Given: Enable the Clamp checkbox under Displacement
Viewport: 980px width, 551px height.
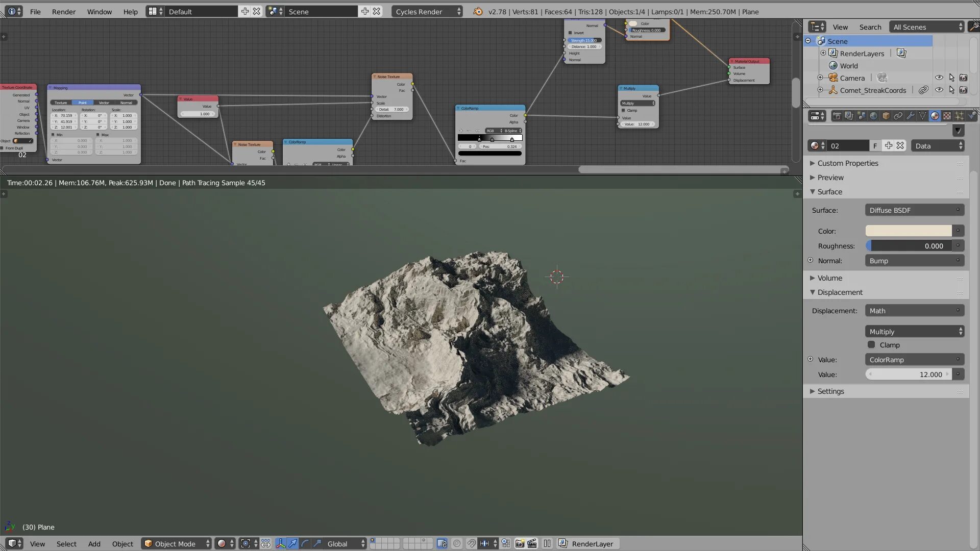Looking at the screenshot, I should pyautogui.click(x=871, y=345).
